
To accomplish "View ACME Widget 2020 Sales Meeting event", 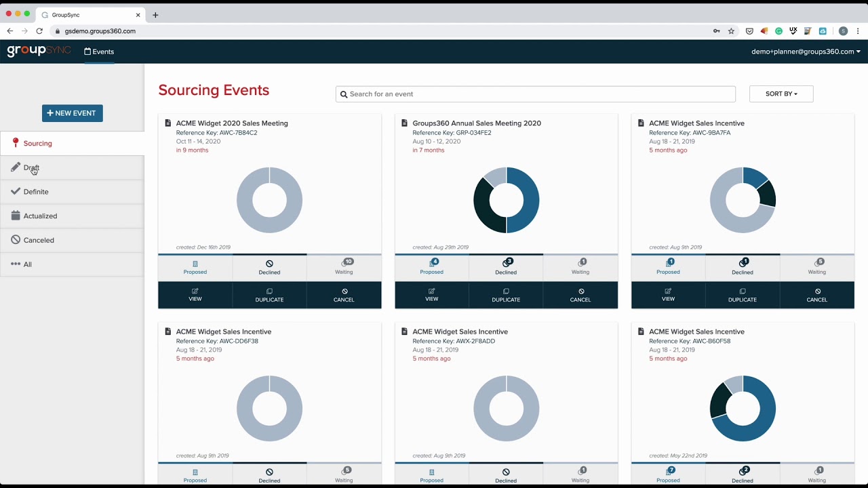I will point(195,295).
